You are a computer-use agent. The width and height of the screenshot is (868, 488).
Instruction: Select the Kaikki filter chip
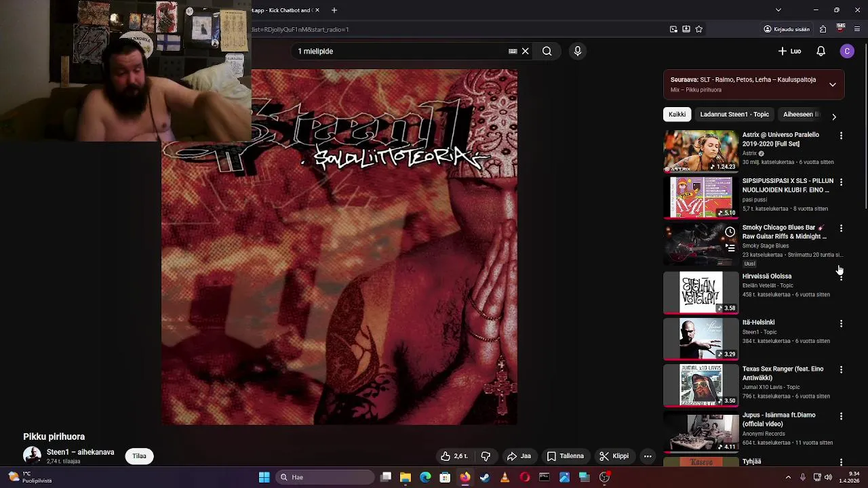(x=677, y=115)
